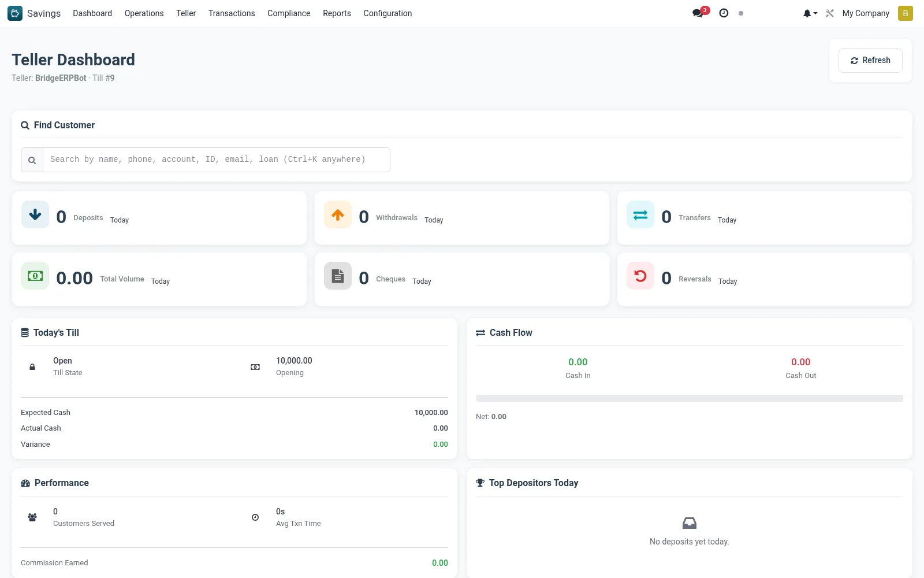This screenshot has height=578, width=924.
Task: Open the Withdrawals Today card
Action: 462,218
